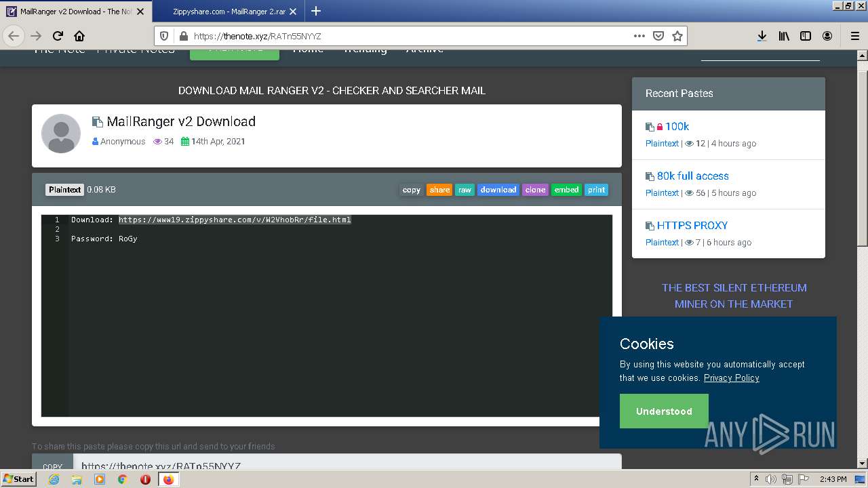Open the downloads arrow in toolbar

coord(762,36)
